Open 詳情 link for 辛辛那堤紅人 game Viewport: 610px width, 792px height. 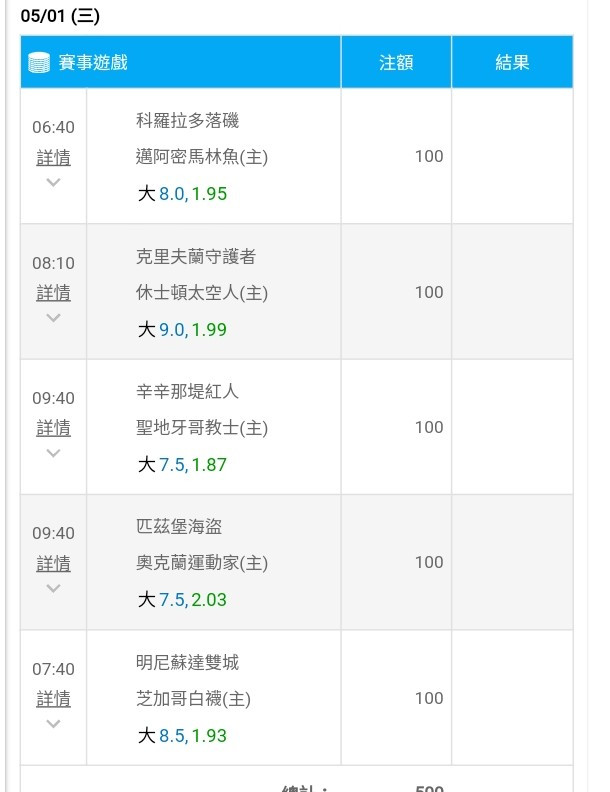click(54, 428)
